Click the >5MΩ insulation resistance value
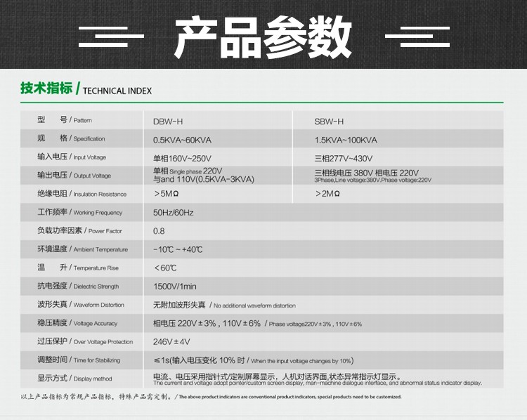Screen dimensions: 527x420 [x=167, y=194]
